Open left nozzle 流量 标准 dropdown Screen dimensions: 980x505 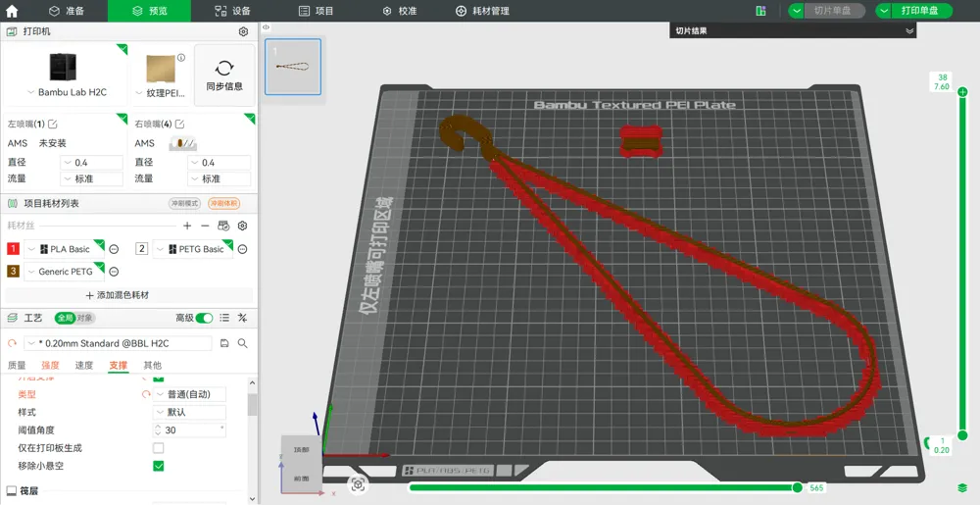click(x=92, y=178)
